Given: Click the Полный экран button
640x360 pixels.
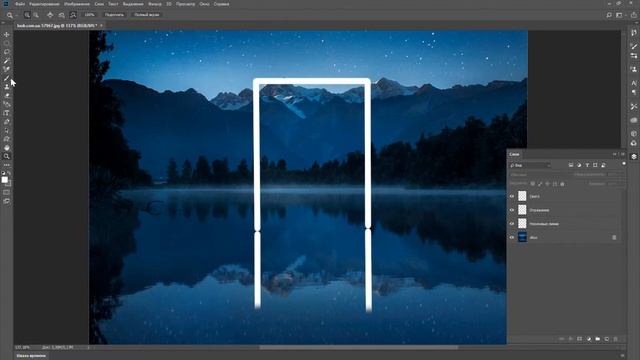Looking at the screenshot, I should pos(147,15).
